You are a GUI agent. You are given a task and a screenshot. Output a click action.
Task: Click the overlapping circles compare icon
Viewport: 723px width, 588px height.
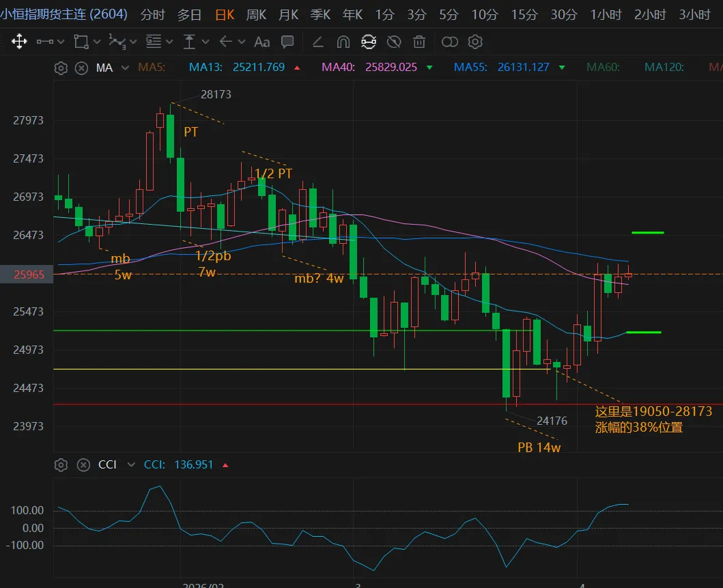click(x=449, y=42)
